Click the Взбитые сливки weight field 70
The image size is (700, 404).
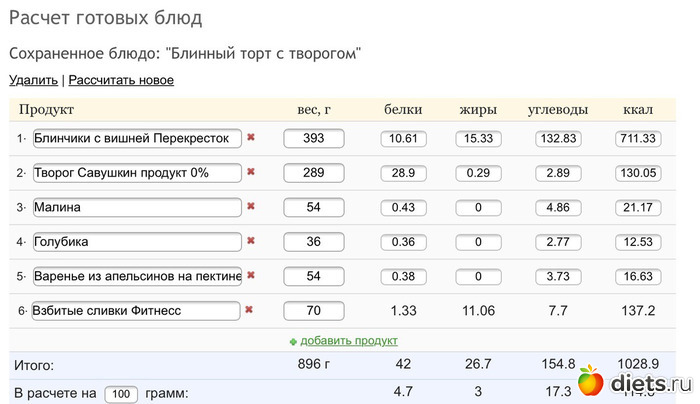(x=313, y=310)
